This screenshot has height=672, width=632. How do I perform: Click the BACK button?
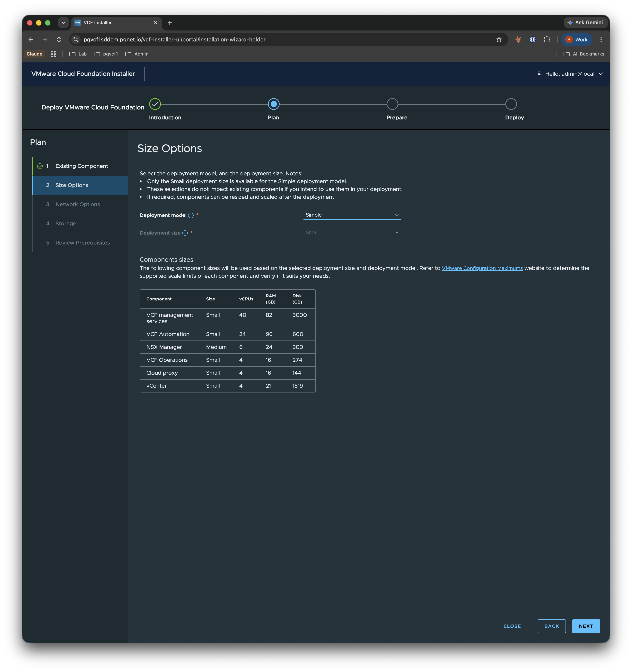[551, 626]
